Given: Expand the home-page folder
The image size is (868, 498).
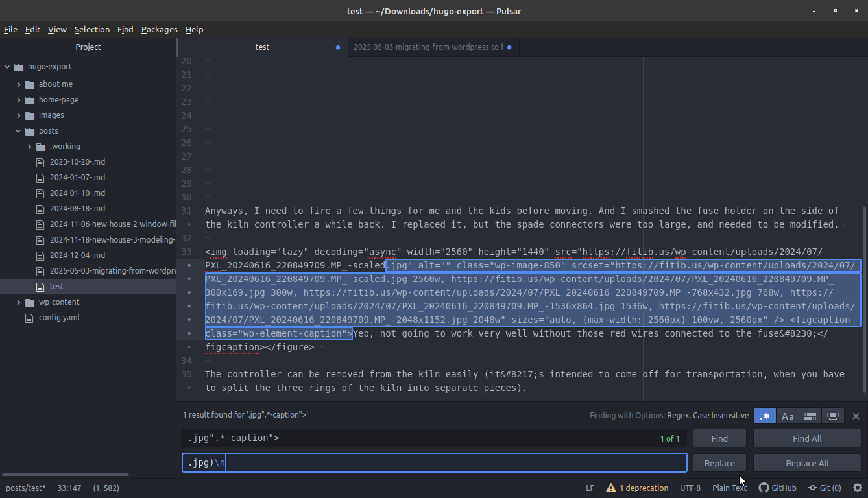Looking at the screenshot, I should pos(19,100).
